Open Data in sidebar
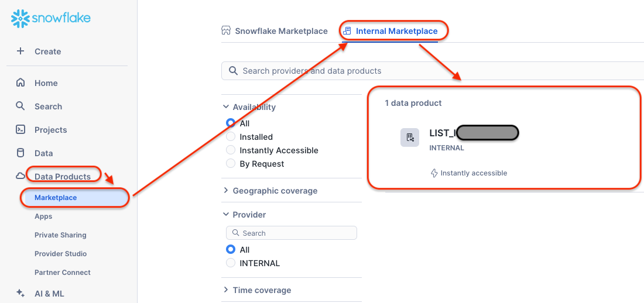This screenshot has width=644, height=303. (43, 153)
